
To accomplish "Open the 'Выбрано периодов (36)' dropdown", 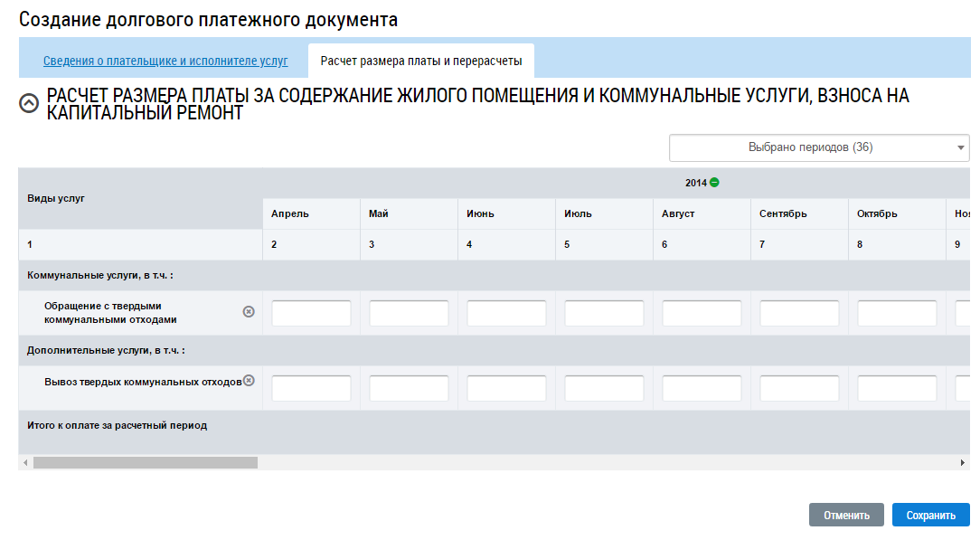I will point(818,147).
